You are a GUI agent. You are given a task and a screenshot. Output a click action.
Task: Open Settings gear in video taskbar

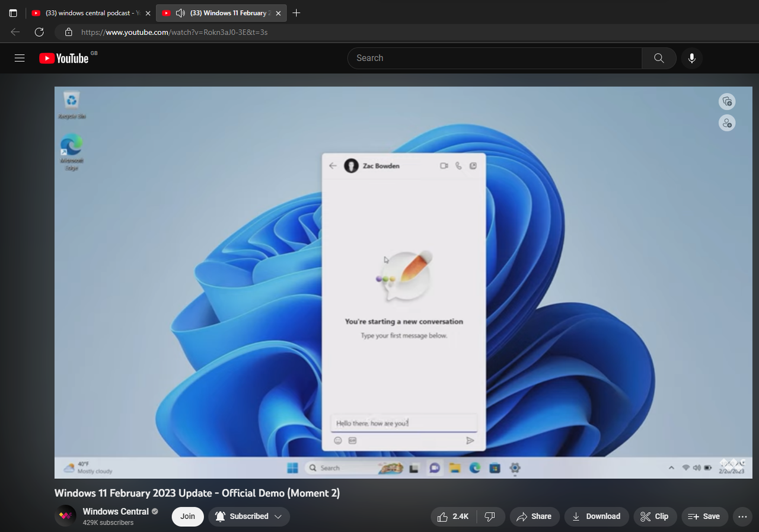click(x=515, y=468)
